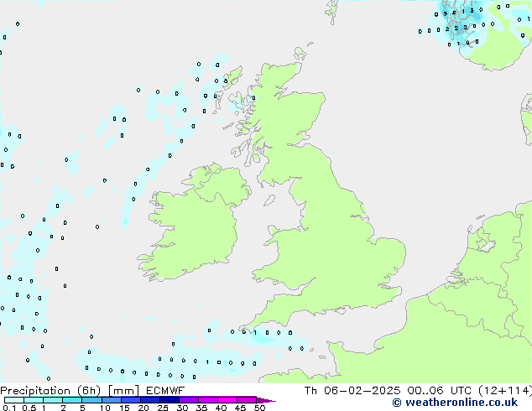Click the legend value '0.5'
Viewport: 532px width, 411px height.
coord(29,408)
